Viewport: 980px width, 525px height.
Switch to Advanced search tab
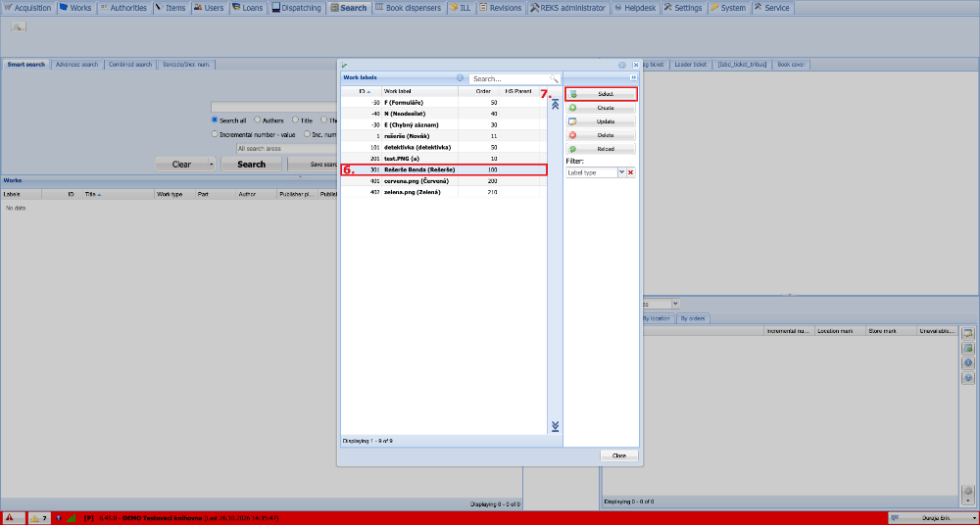(x=76, y=64)
